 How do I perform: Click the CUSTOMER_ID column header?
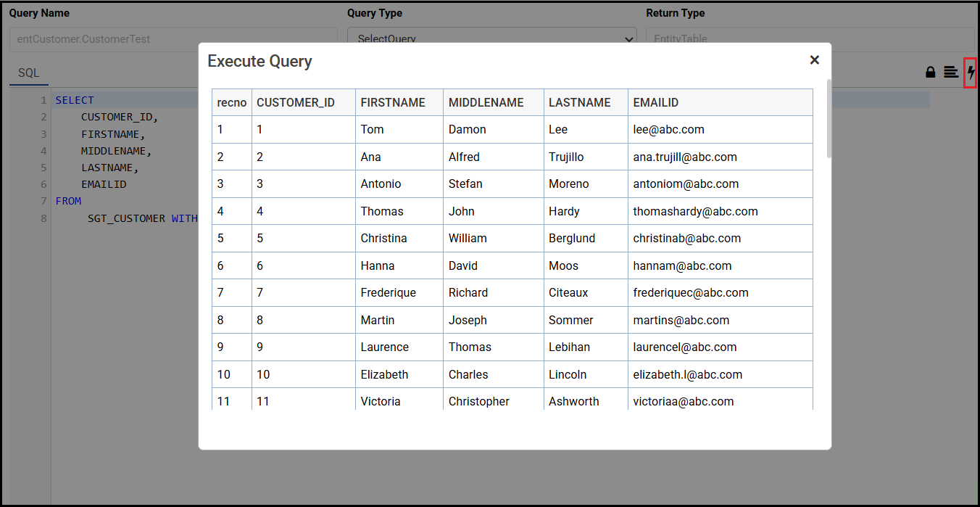coord(296,102)
